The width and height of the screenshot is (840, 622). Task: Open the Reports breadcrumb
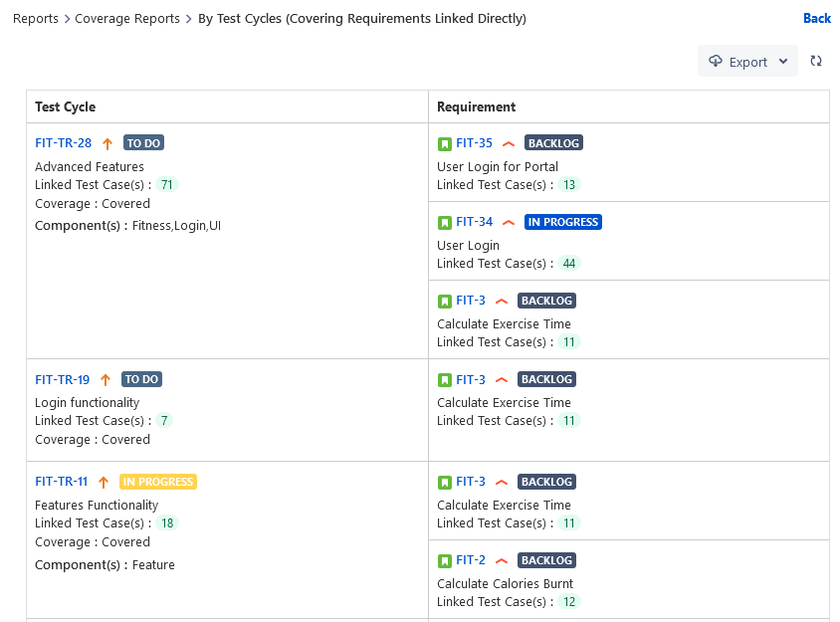click(35, 19)
